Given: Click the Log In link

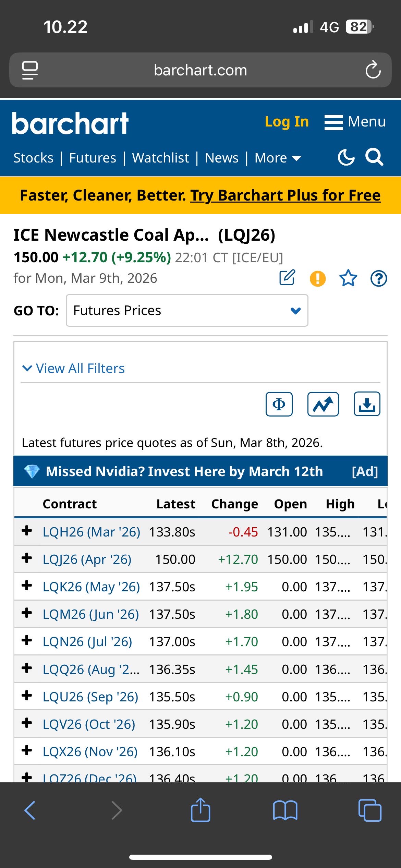Looking at the screenshot, I should 287,122.
